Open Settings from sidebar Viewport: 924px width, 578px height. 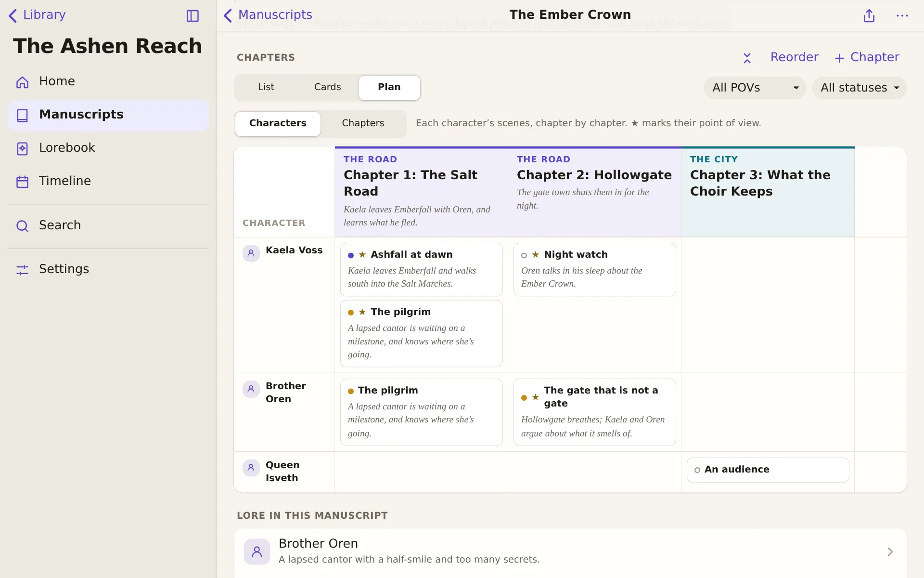click(x=108, y=269)
